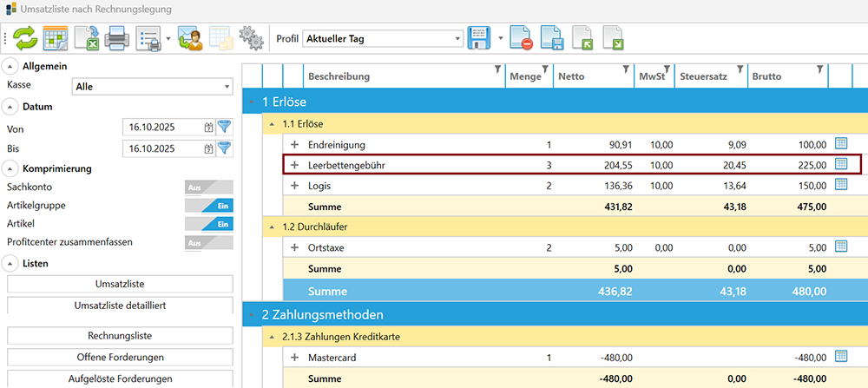The width and height of the screenshot is (868, 388).
Task: Open the Kasse dropdown showing Alle
Action: 152,87
